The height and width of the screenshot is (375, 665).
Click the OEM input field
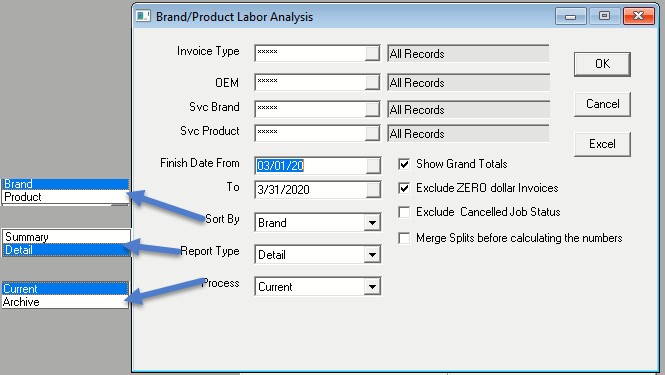tap(310, 82)
